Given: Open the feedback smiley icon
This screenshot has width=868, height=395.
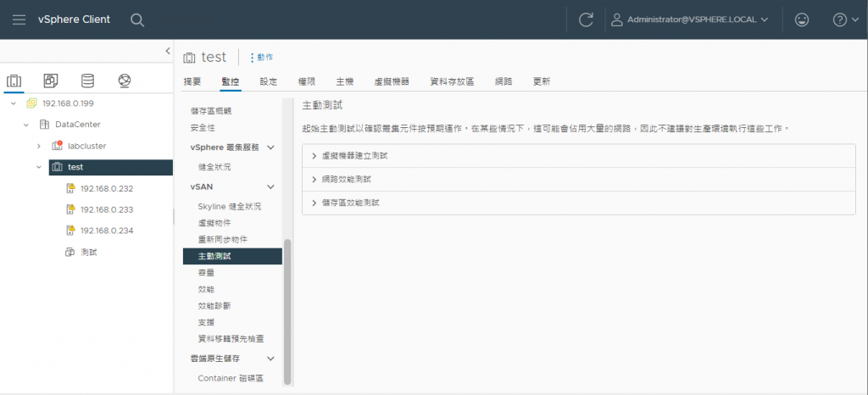Looking at the screenshot, I should pos(801,19).
